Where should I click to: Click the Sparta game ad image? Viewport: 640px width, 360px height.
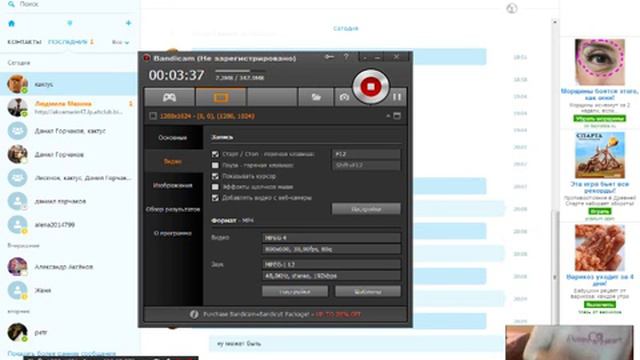point(600,155)
